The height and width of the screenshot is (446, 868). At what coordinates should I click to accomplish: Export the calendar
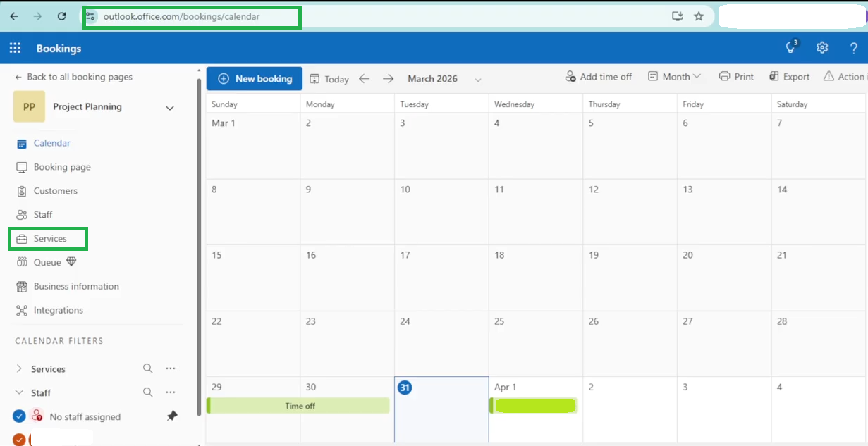(789, 77)
